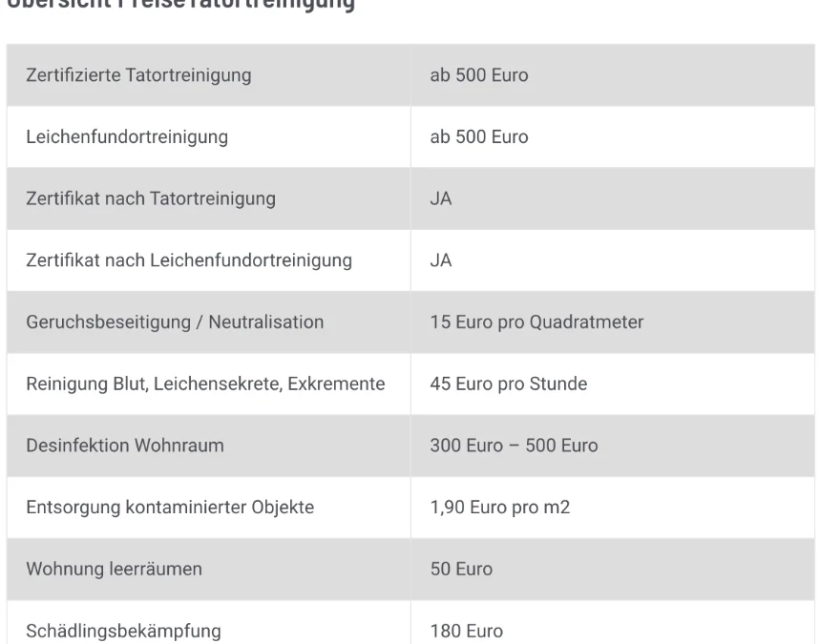820x644 pixels.
Task: Click the 'Zertifizierte Tatortreinigung' table cell
Action: coord(138,75)
